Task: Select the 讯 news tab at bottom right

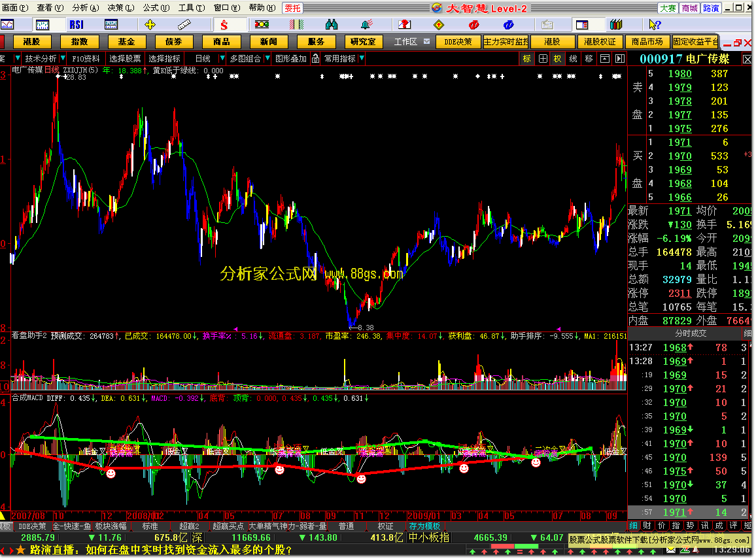Action: click(x=705, y=525)
